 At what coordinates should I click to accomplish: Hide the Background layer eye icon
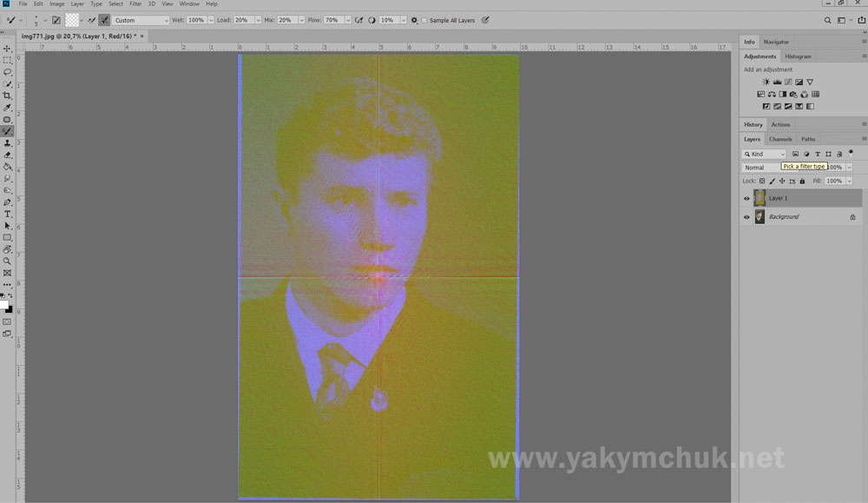tap(746, 217)
